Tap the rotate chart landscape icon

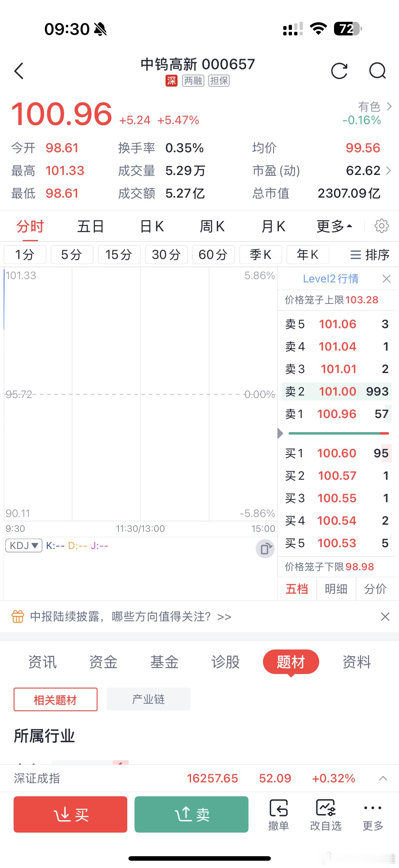coord(265,549)
